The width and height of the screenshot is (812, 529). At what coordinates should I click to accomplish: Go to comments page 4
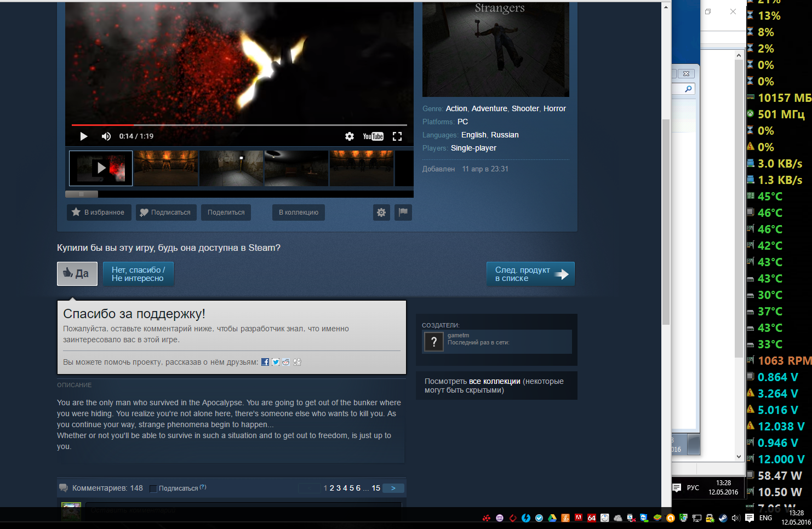coord(345,488)
